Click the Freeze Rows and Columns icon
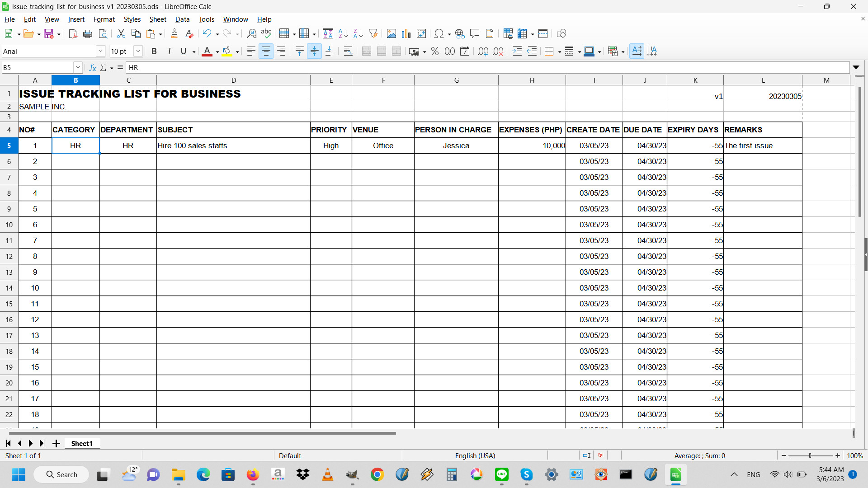This screenshot has height=488, width=868. point(523,33)
